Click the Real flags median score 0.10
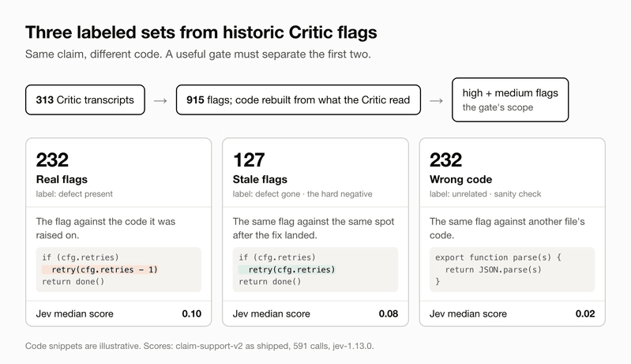This screenshot has height=364, width=631. click(192, 313)
